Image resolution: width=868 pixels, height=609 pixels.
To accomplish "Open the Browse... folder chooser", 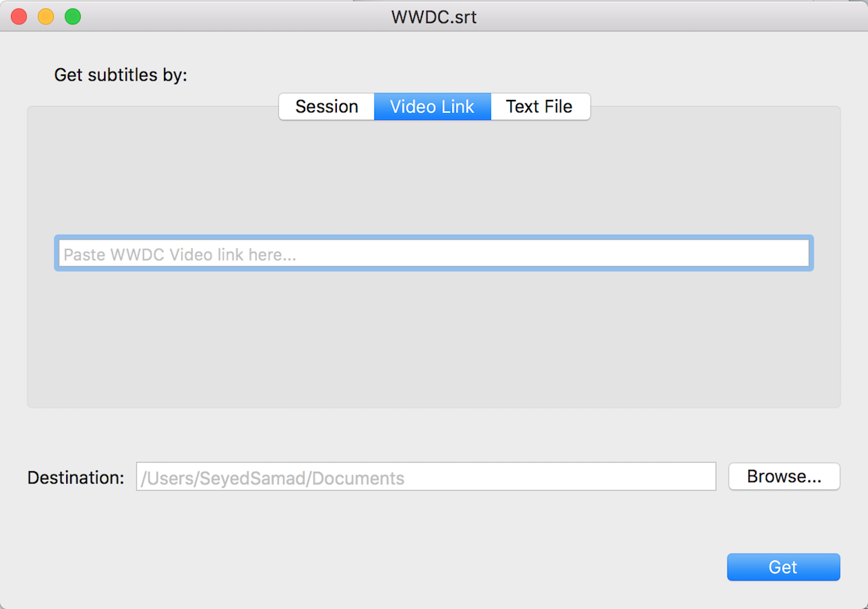I will coord(784,477).
